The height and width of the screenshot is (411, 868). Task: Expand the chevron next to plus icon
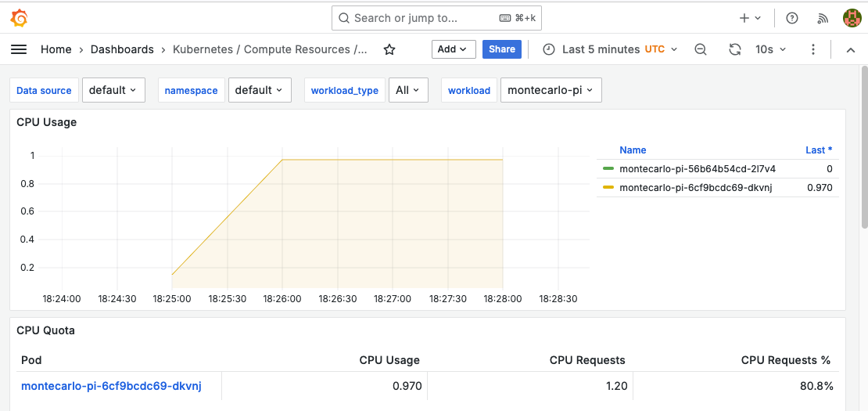click(x=758, y=18)
